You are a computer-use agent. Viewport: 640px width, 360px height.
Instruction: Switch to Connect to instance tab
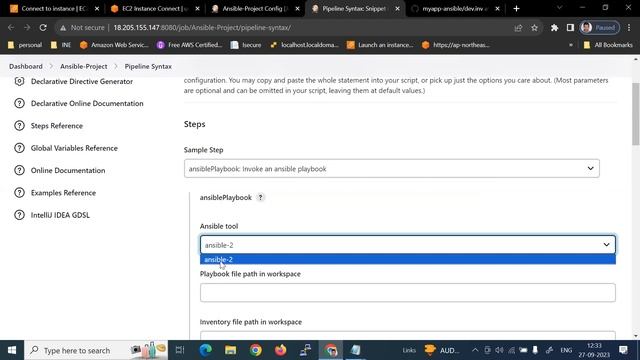coord(54,9)
